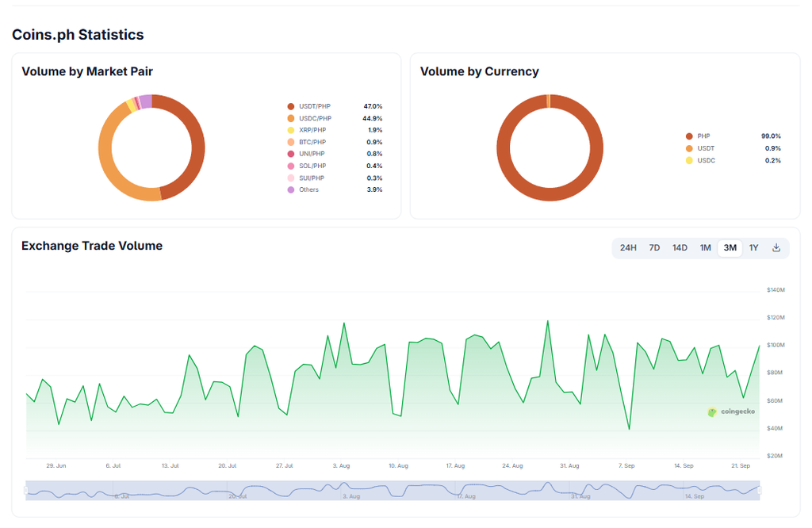Screen dimensions: 812x528
Task: Toggle USDC/PHP legend color dot
Action: tap(291, 119)
